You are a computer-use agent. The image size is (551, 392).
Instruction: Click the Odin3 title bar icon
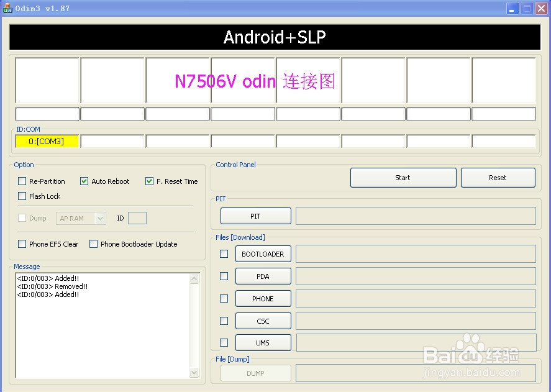(x=7, y=8)
